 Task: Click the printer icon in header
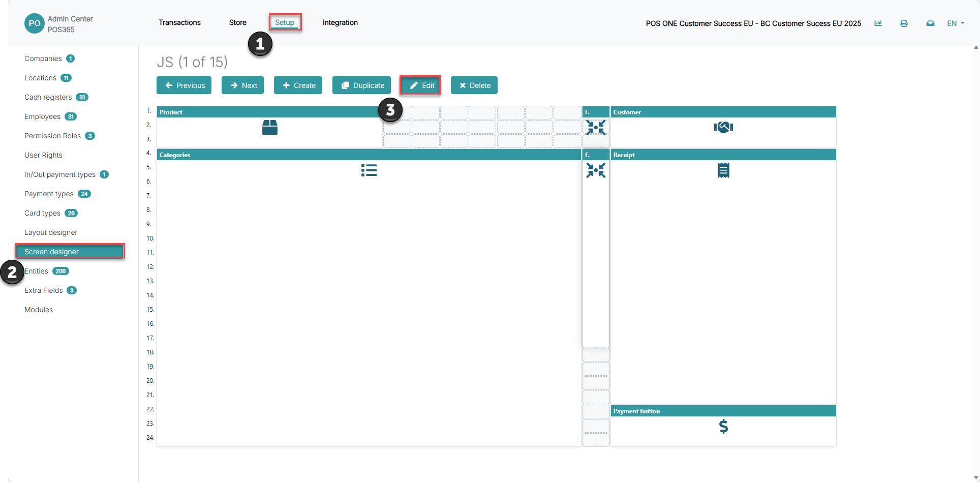[x=904, y=23]
